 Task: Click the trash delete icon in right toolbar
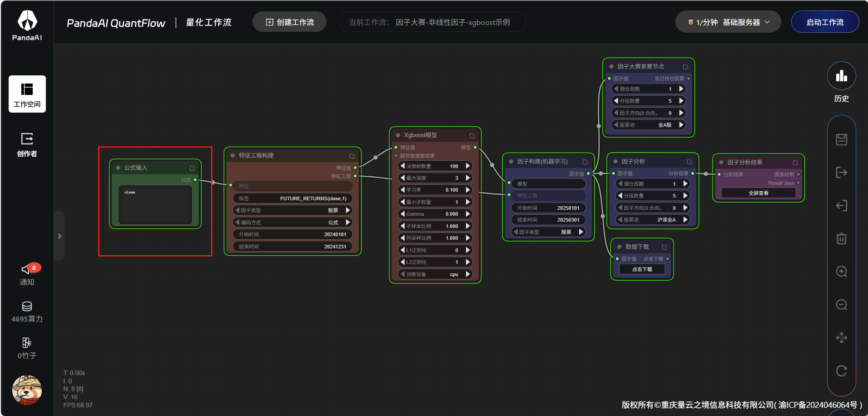tap(842, 238)
